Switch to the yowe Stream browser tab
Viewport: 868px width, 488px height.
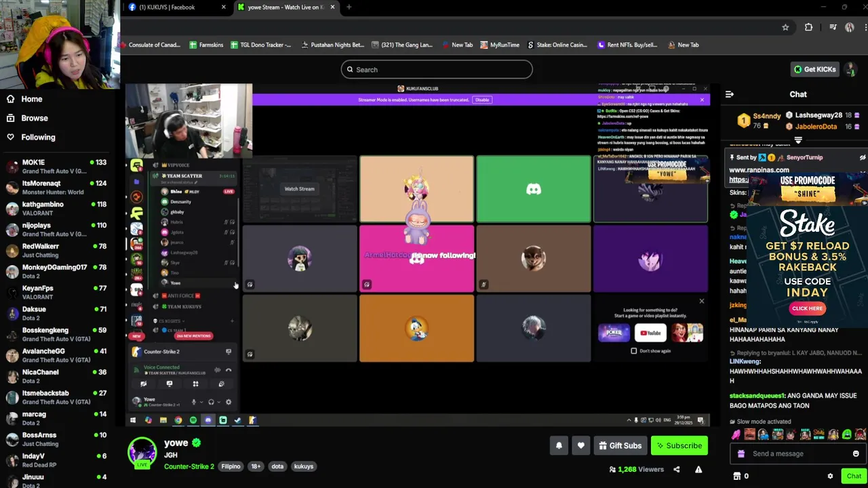tap(285, 7)
